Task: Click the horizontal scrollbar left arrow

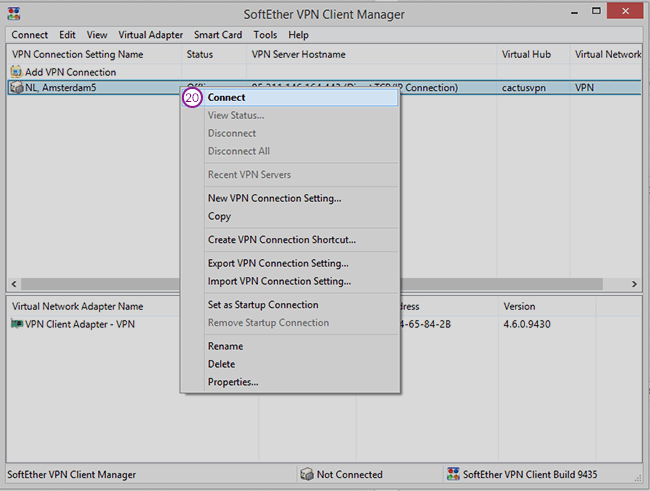Action: point(14,284)
